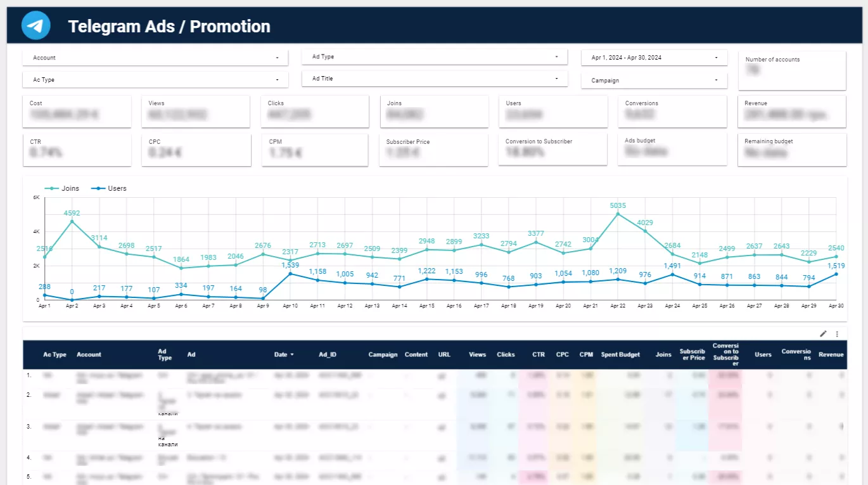
Task: Click the Joins scorecard
Action: click(x=434, y=112)
